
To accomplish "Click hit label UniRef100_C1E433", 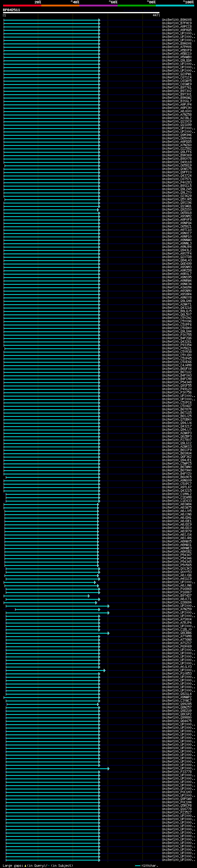I will click(x=177, y=501).
